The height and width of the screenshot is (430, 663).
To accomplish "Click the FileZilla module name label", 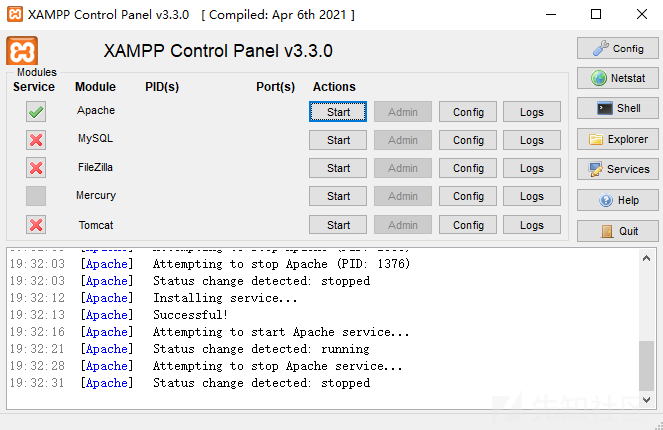I will click(96, 167).
